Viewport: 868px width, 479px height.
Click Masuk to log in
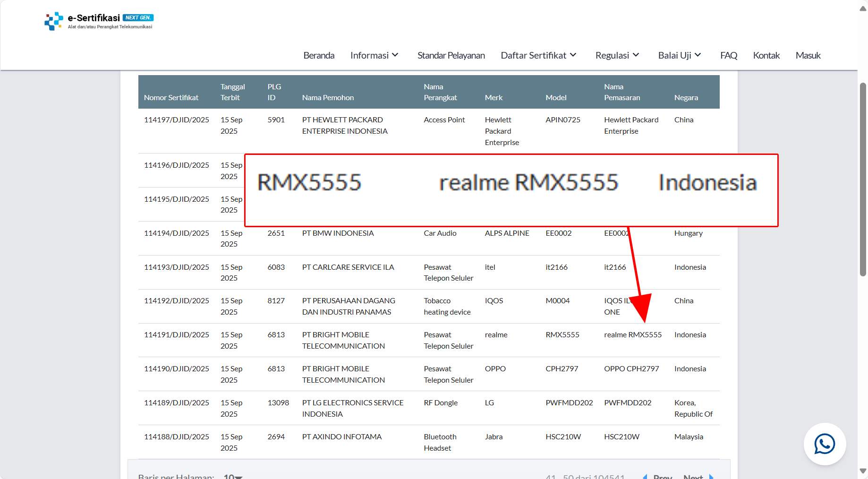(808, 55)
